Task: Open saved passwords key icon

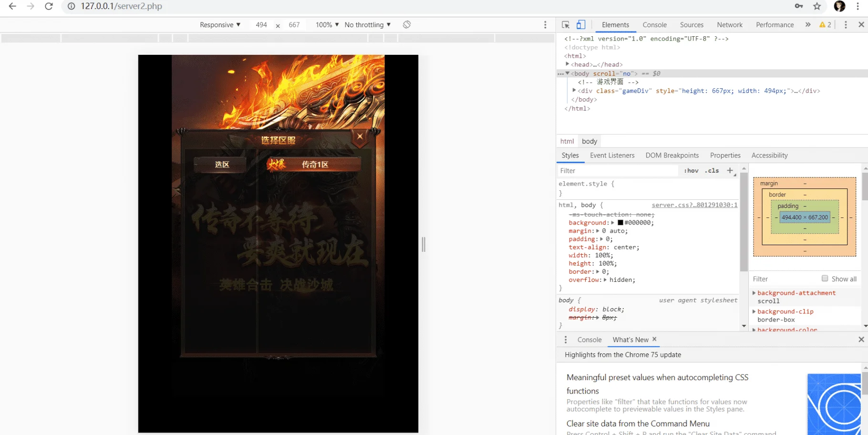Action: 799,6
